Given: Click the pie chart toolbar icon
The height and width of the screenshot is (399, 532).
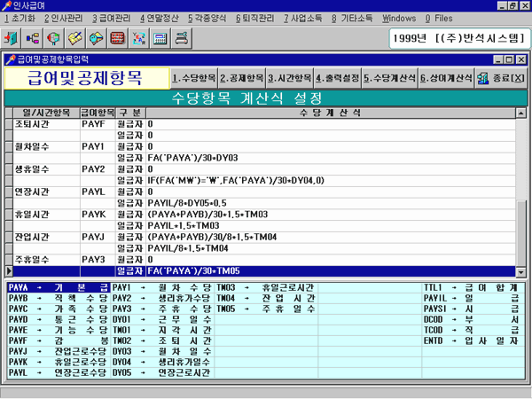Looking at the screenshot, I should coord(55,38).
